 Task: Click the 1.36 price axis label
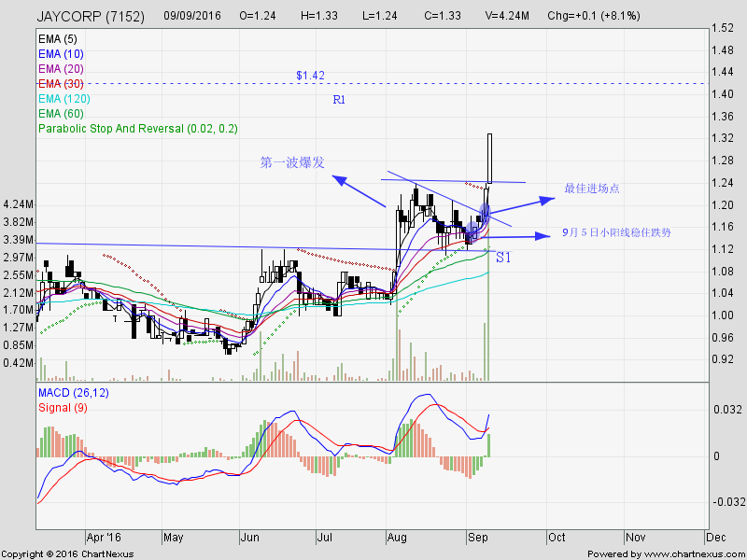(722, 116)
